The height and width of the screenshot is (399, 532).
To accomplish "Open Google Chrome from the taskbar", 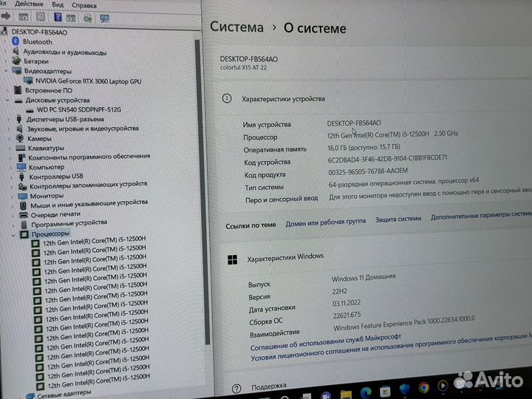I will tap(423, 386).
